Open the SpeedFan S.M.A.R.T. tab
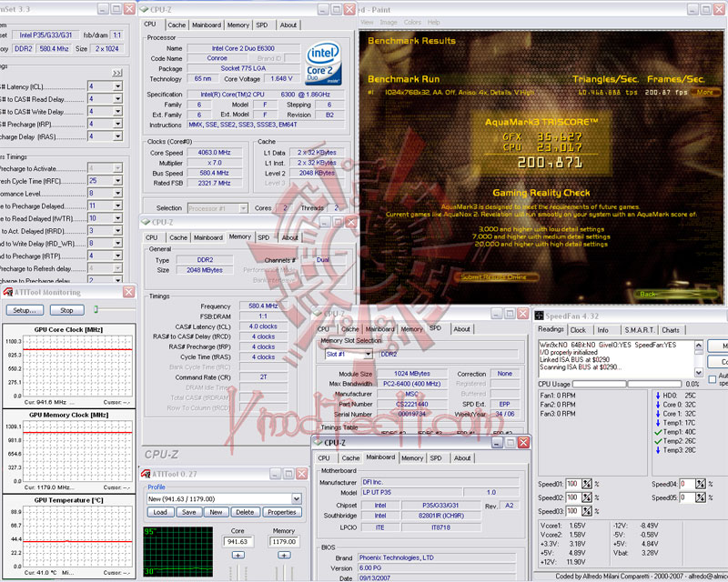The height and width of the screenshot is (582, 728). (x=639, y=330)
